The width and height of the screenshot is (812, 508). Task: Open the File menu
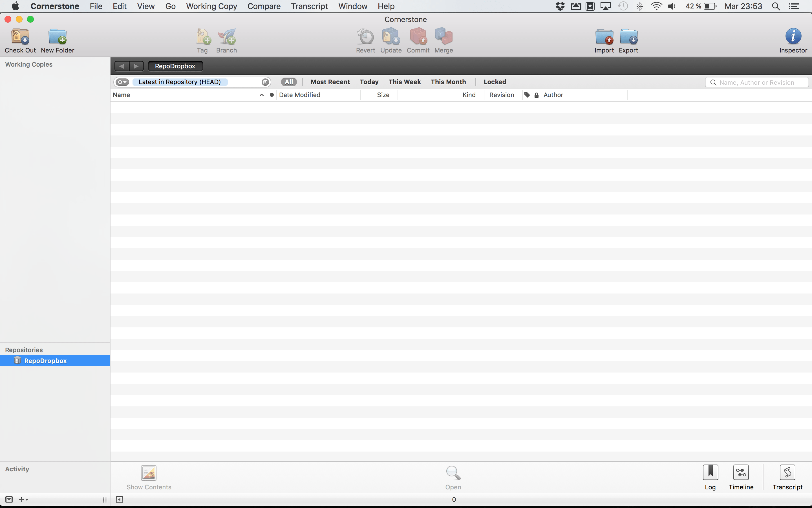click(96, 6)
